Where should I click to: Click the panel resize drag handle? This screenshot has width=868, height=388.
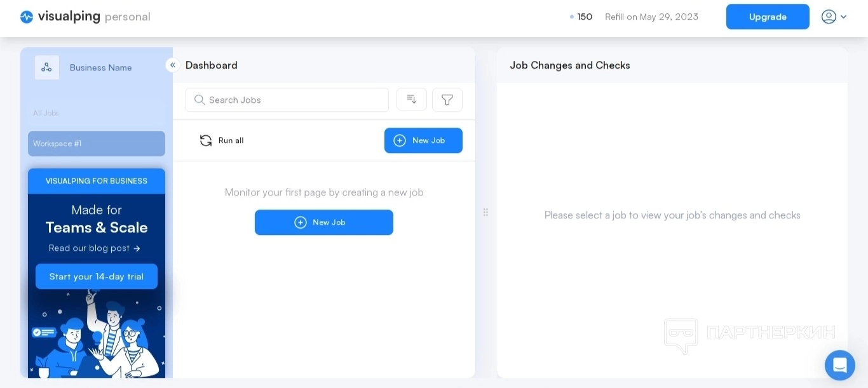point(485,212)
